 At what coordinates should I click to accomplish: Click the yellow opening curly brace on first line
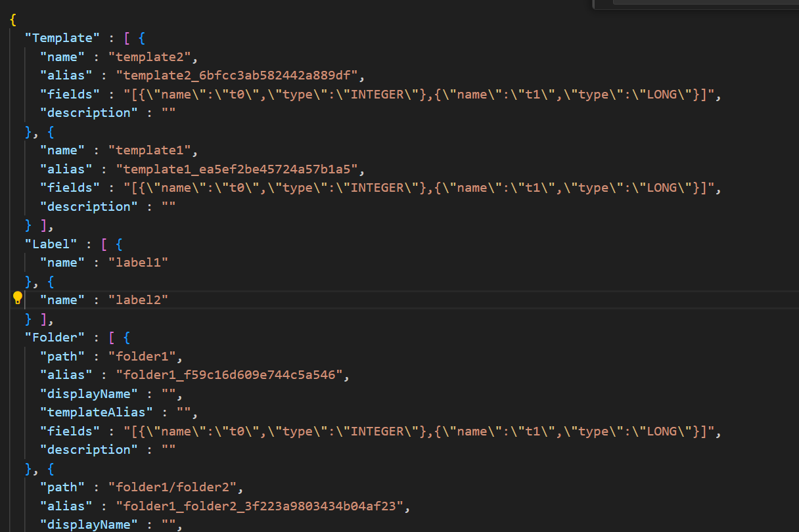[x=13, y=19]
